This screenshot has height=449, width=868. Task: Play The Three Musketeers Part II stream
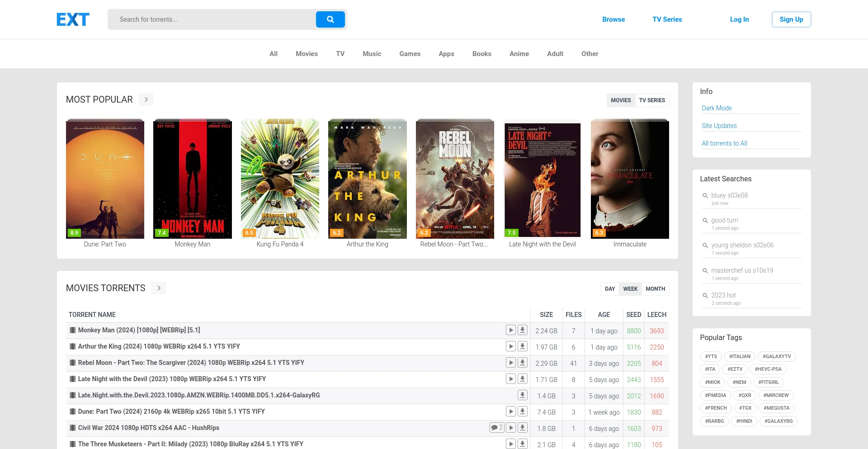[x=511, y=444]
